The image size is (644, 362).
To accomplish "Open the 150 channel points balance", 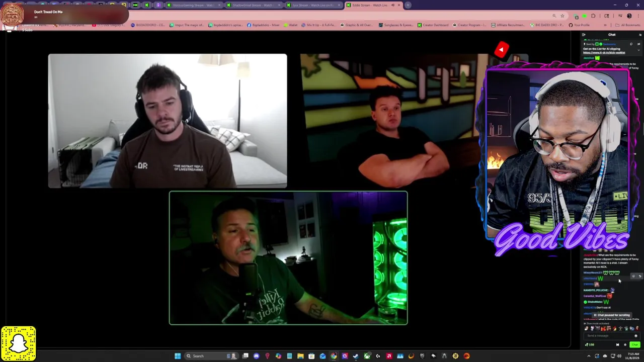I will pos(590,344).
